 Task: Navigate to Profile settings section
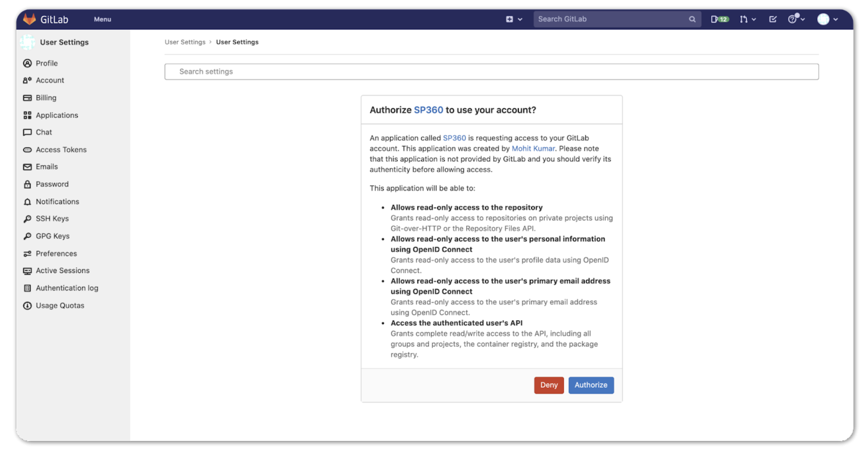[x=46, y=63]
